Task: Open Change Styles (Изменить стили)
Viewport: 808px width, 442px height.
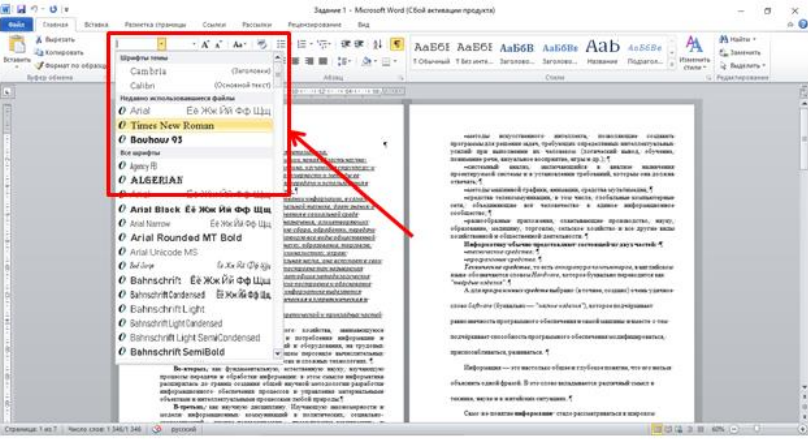Action: pyautogui.click(x=694, y=50)
